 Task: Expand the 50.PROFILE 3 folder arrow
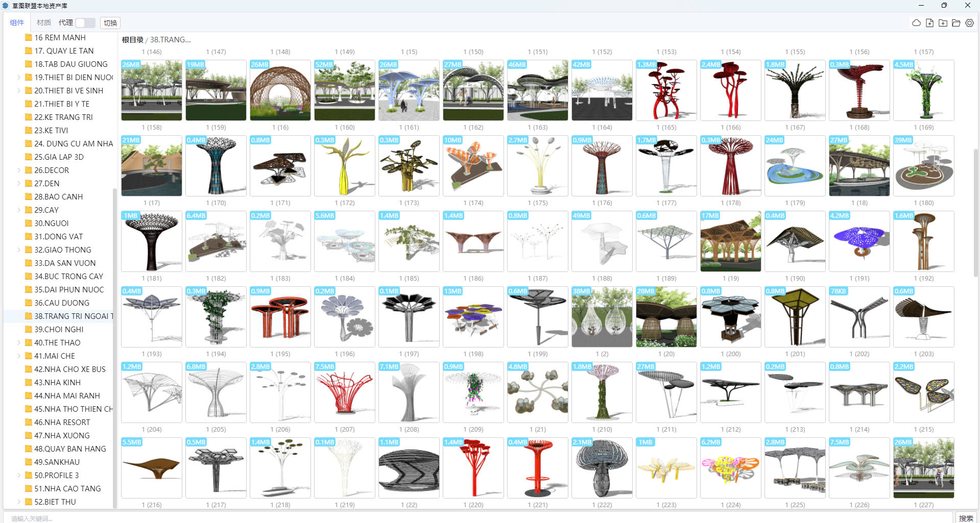tap(19, 476)
